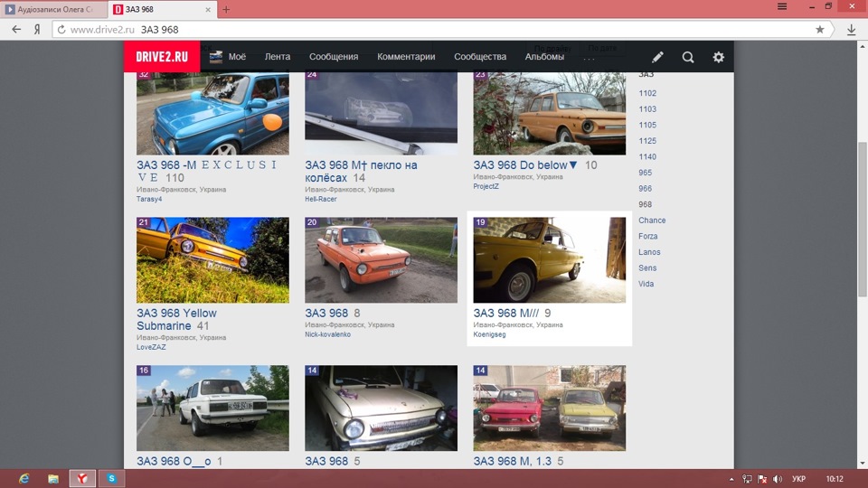
Task: Open user LoveZAZ profile
Action: coord(151,347)
